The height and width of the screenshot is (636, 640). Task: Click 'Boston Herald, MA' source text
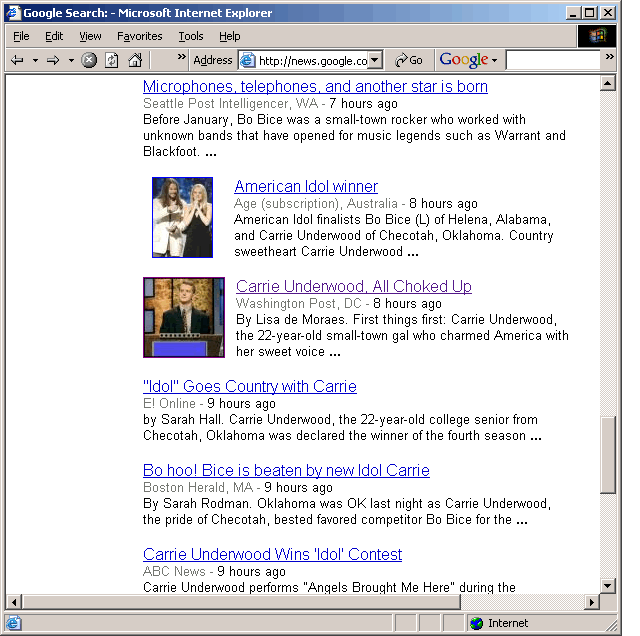(x=198, y=488)
